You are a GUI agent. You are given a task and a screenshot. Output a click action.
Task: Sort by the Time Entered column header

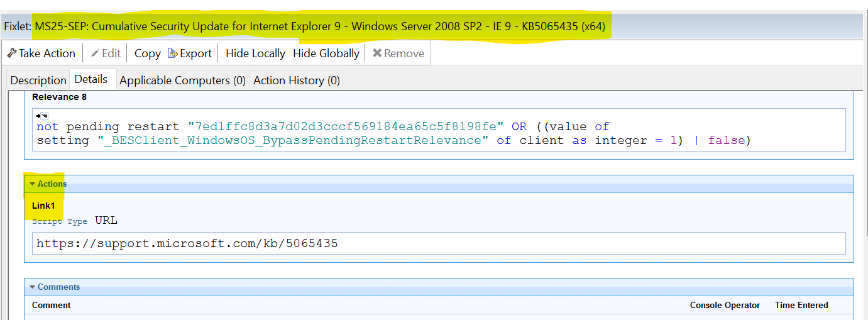click(801, 306)
